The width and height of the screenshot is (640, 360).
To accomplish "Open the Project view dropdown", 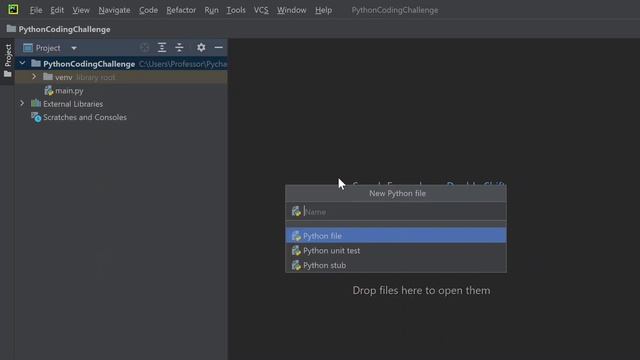I will [x=73, y=48].
